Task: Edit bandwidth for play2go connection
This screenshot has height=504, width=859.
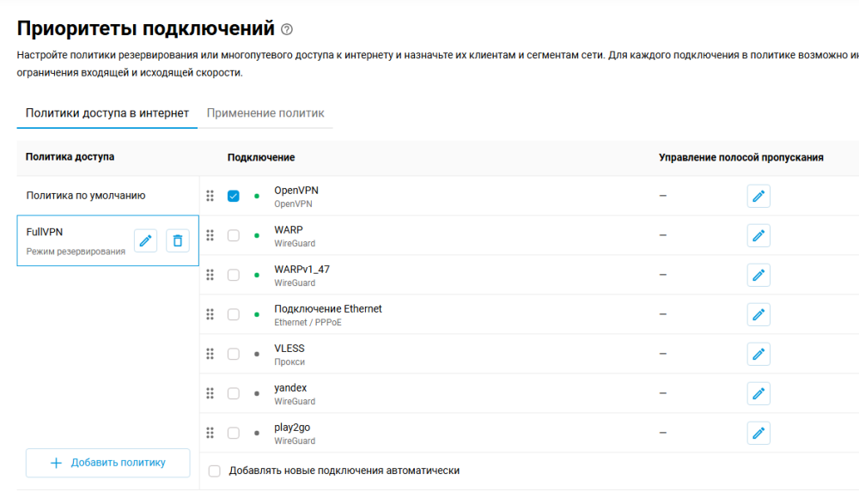Action: pos(758,433)
